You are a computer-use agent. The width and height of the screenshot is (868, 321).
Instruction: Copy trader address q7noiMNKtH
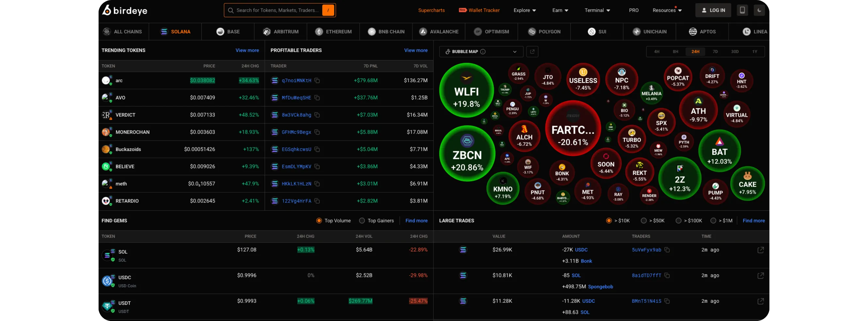coord(317,81)
